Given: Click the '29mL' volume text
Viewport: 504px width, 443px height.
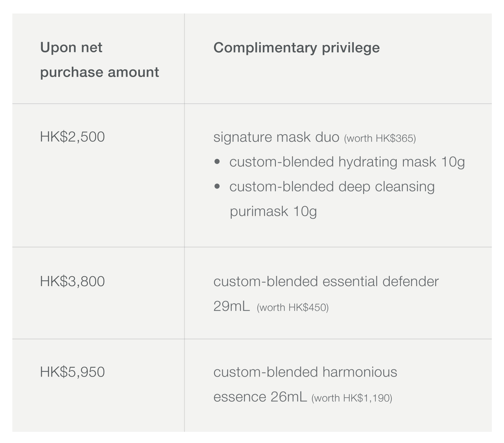Looking at the screenshot, I should pyautogui.click(x=231, y=306).
